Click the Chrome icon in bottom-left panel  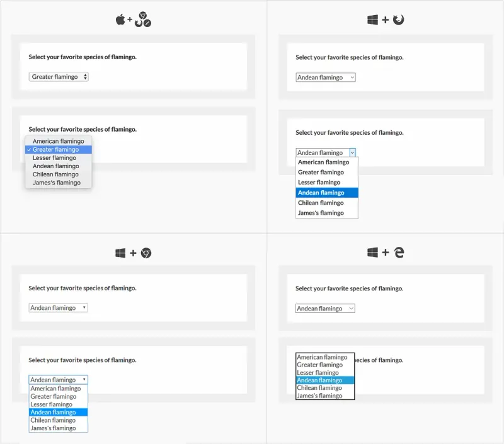[146, 253]
